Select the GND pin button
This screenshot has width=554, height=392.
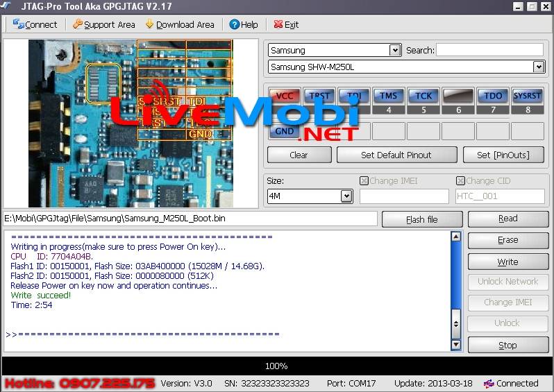[285, 131]
